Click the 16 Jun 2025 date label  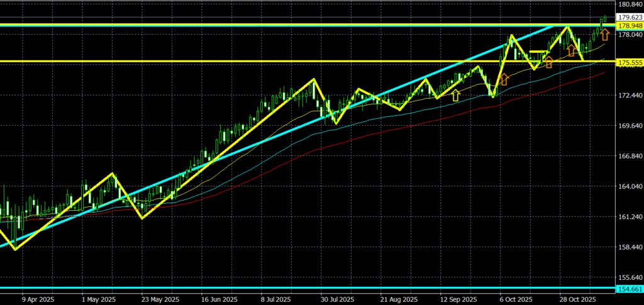click(x=220, y=299)
